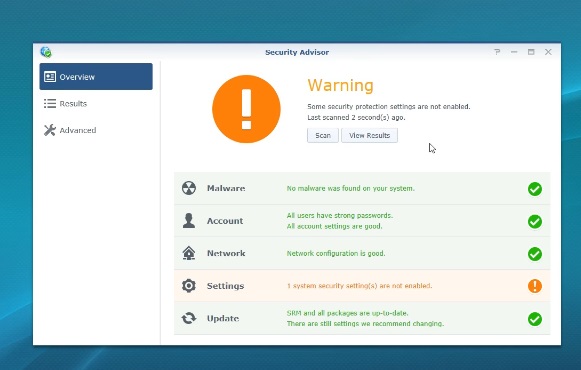Viewport: 581px width, 370px height.
Task: Click the Account person icon
Action: click(189, 220)
